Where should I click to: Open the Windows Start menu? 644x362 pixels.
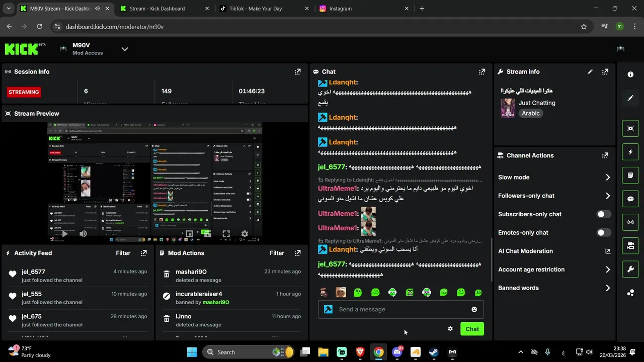click(192, 352)
